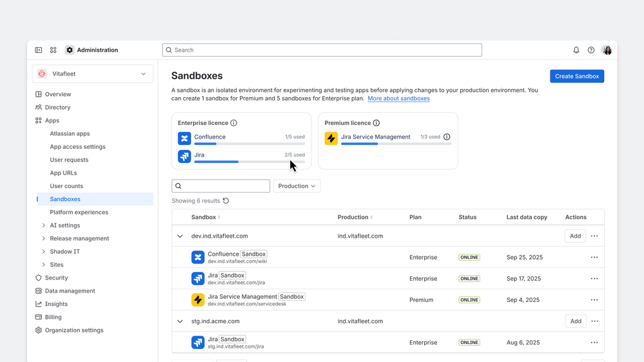Open the More about sandboxes link
The width and height of the screenshot is (644, 362).
[x=398, y=99]
